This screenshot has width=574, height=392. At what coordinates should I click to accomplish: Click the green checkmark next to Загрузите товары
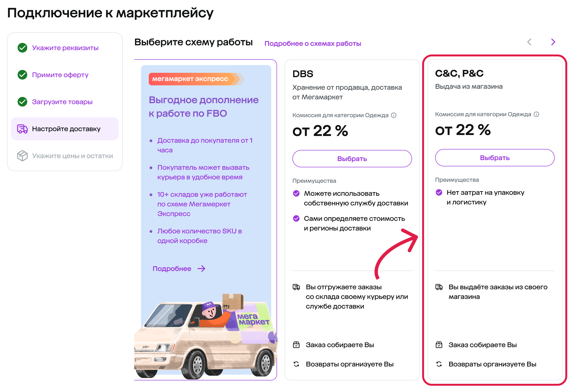(x=22, y=102)
